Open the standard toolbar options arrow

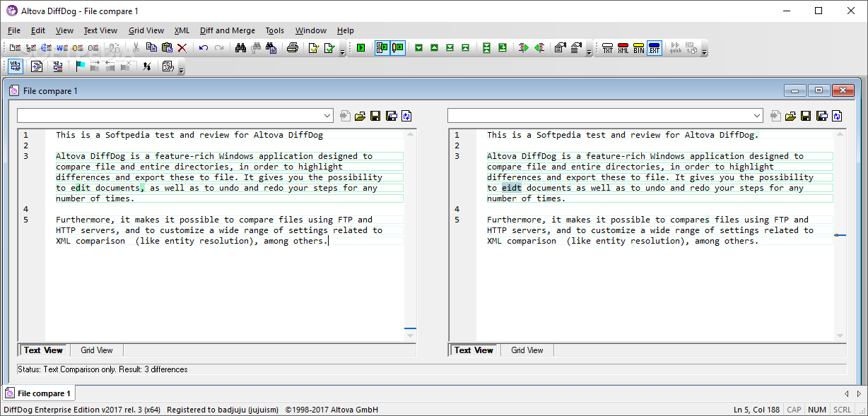point(342,51)
